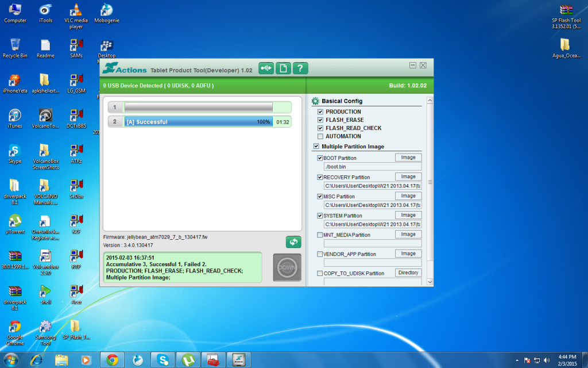588x368 pixels.
Task: Click the successful 100% progress bar
Action: tap(198, 122)
